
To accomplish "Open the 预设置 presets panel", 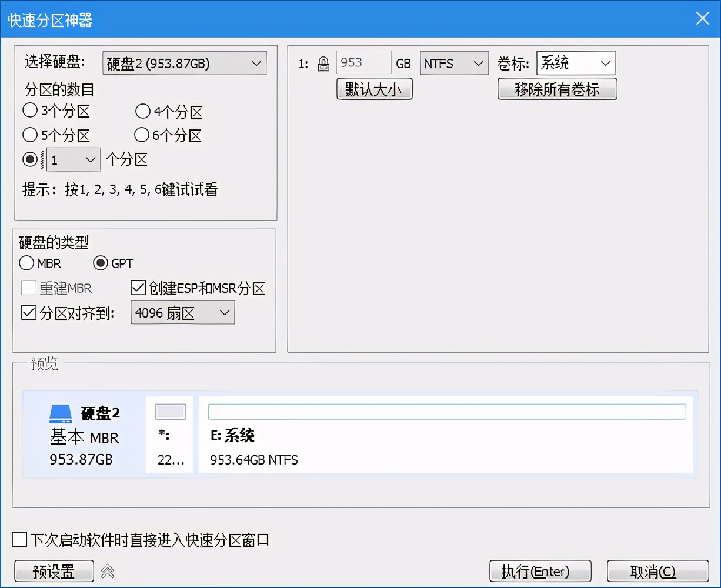I will click(x=54, y=570).
